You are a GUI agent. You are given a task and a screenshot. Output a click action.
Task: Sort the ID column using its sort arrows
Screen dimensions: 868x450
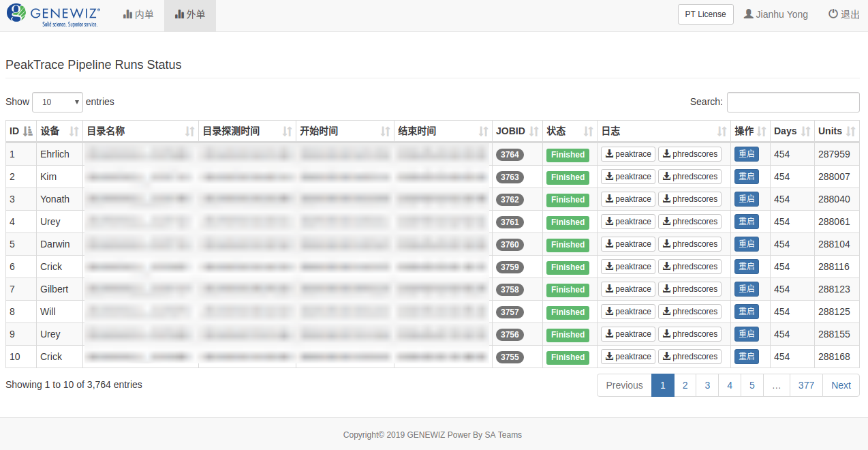click(x=27, y=131)
